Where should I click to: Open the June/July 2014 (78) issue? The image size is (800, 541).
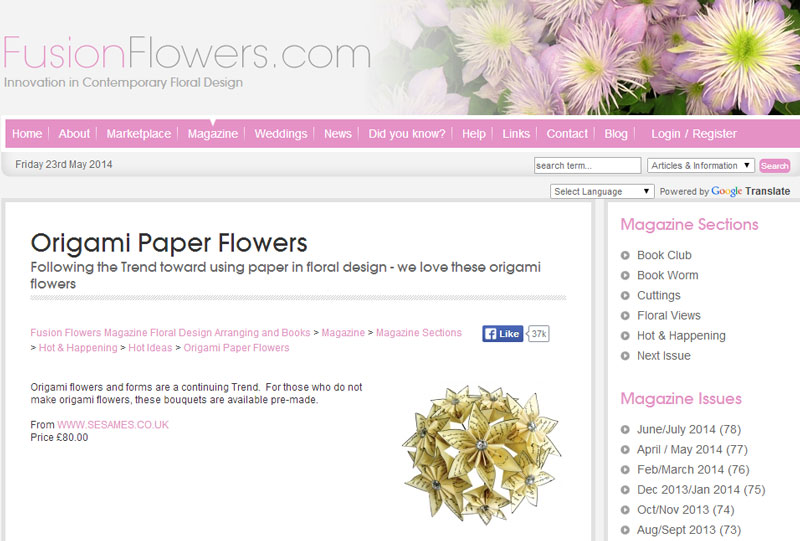click(x=689, y=430)
